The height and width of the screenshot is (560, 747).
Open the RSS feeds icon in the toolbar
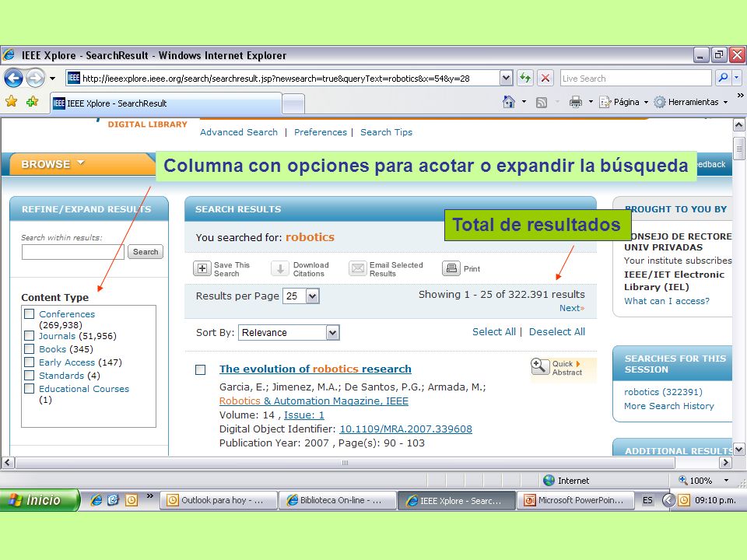[x=542, y=103]
